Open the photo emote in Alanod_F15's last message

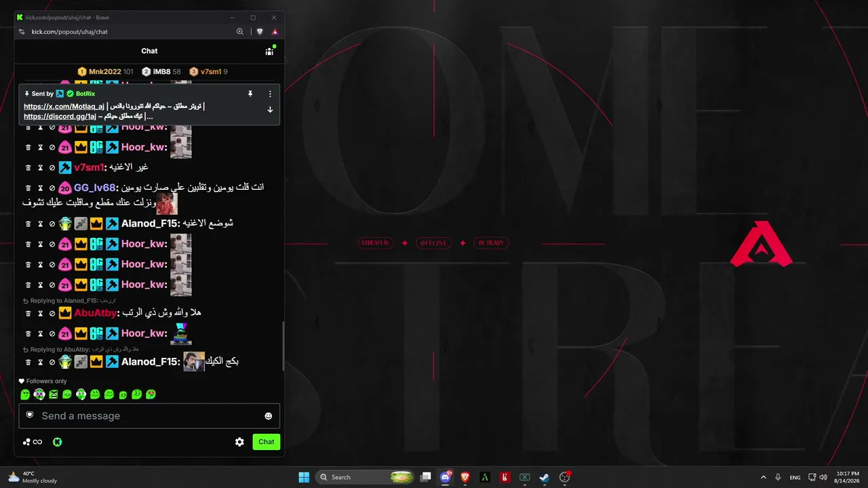[x=194, y=361]
